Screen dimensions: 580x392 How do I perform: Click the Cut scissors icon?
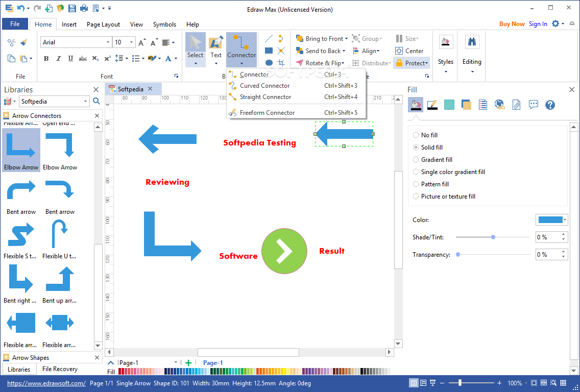point(11,42)
